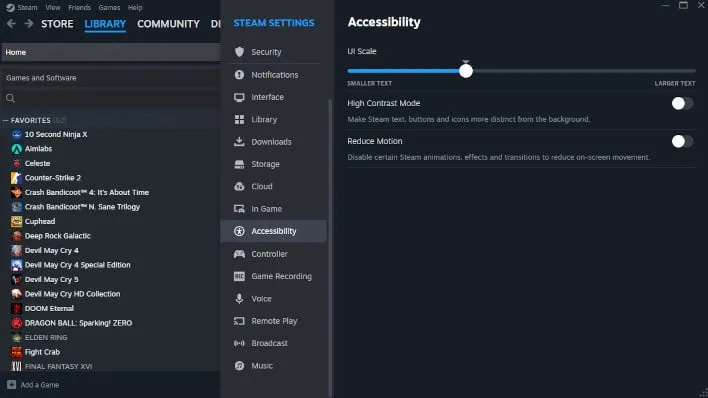
Task: Open the Games menu
Action: click(109, 8)
